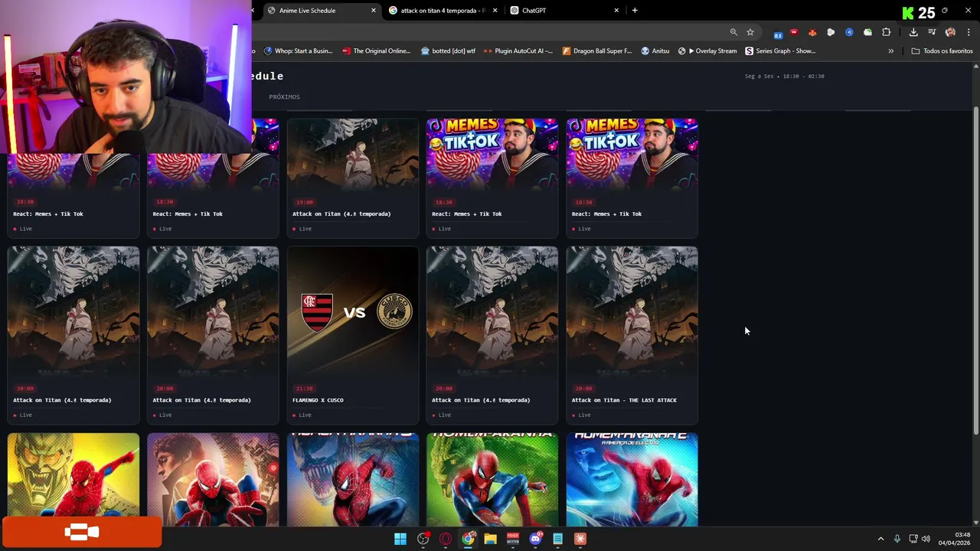The width and height of the screenshot is (980, 551).
Task: Click the Doctor Octopus Spider-Man 2 poster
Action: [x=213, y=480]
